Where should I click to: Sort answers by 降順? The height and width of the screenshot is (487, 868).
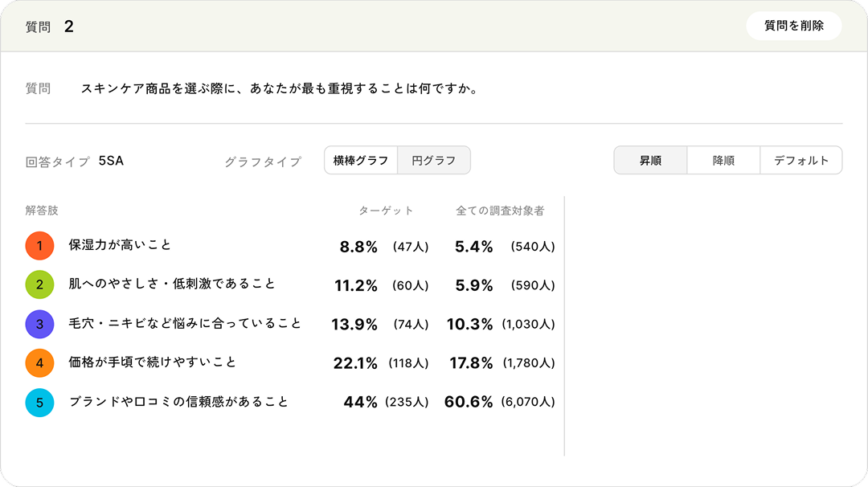pyautogui.click(x=723, y=161)
